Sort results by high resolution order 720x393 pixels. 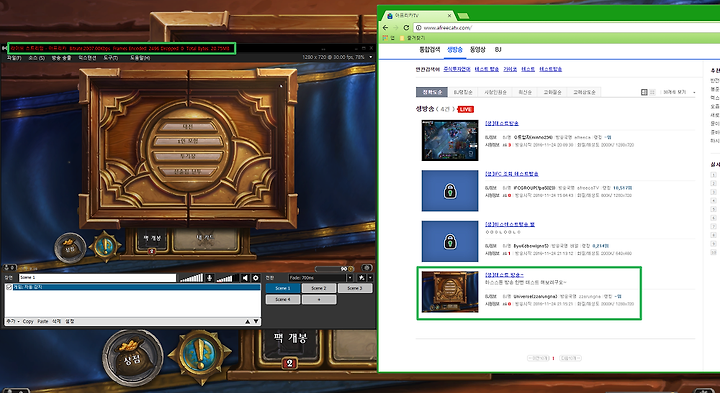pyautogui.click(x=585, y=92)
